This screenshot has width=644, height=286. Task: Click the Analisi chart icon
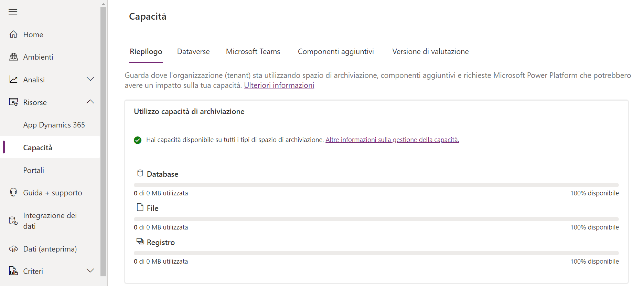tap(13, 80)
